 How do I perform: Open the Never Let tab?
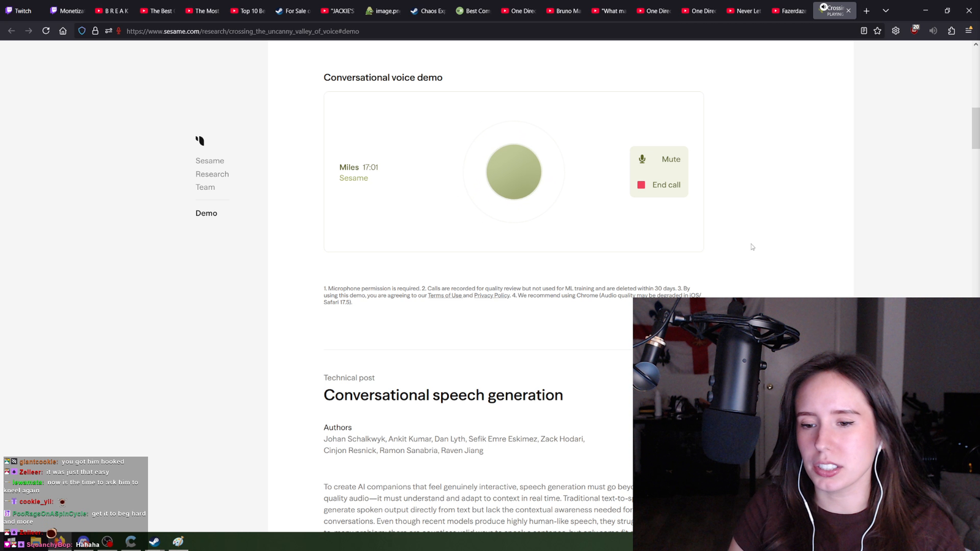pos(744,11)
